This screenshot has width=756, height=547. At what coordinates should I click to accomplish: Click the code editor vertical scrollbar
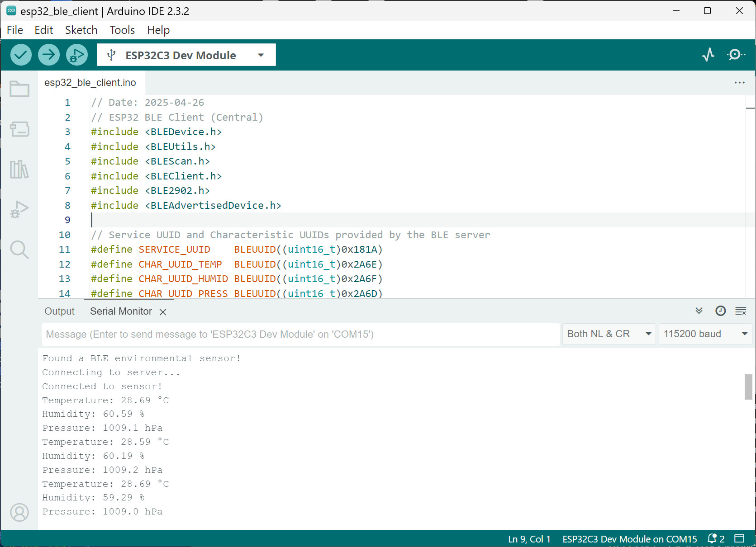tap(750, 197)
